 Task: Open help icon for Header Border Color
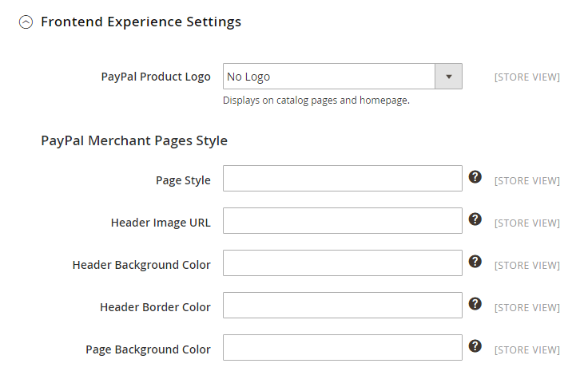pos(475,304)
